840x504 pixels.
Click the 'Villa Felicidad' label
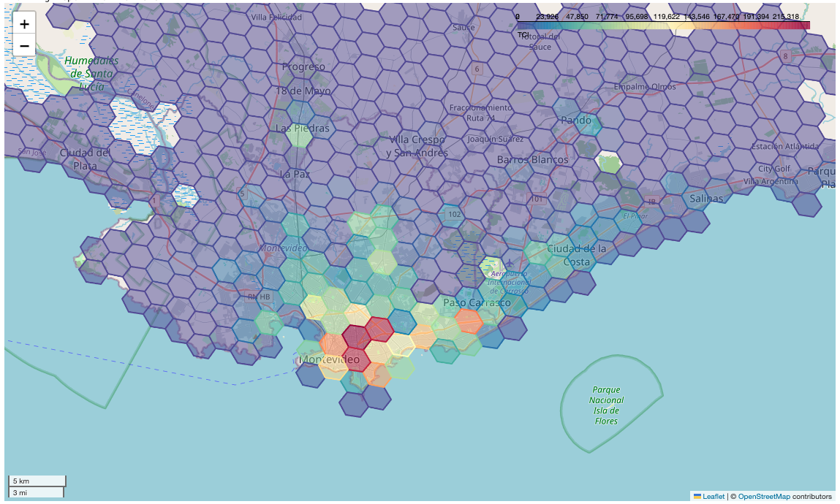[x=276, y=17]
